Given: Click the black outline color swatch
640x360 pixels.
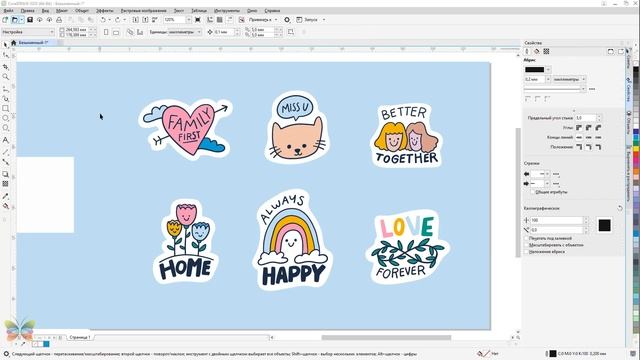Looking at the screenshot, I should coord(535,69).
